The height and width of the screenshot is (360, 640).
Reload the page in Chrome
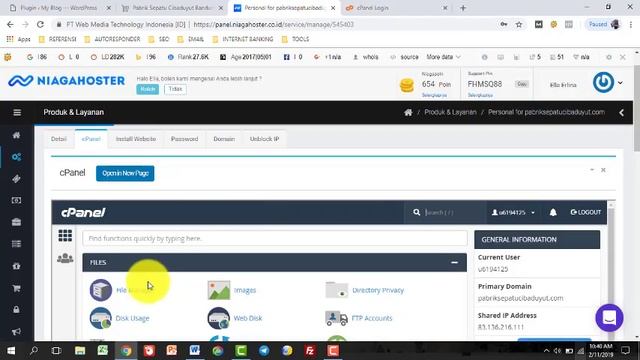coord(40,24)
